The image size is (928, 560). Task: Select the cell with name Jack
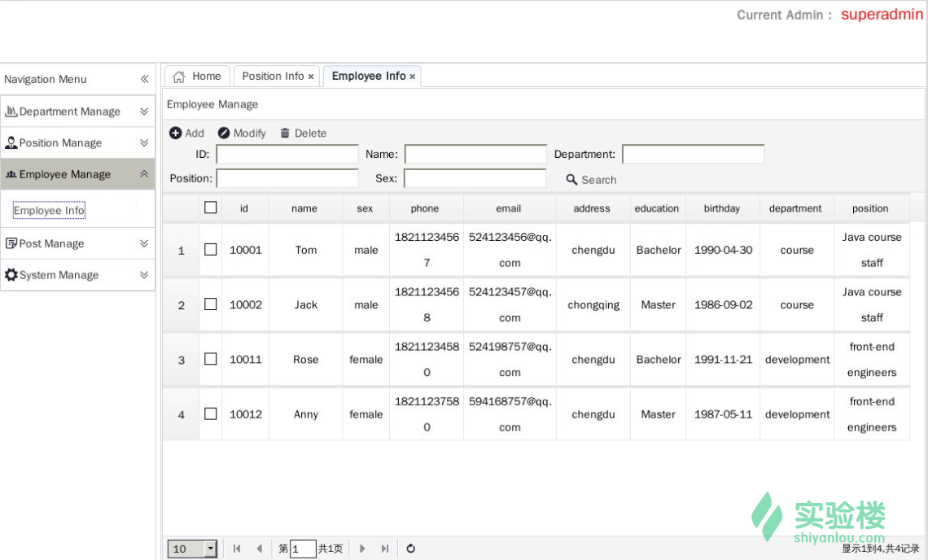(x=305, y=305)
